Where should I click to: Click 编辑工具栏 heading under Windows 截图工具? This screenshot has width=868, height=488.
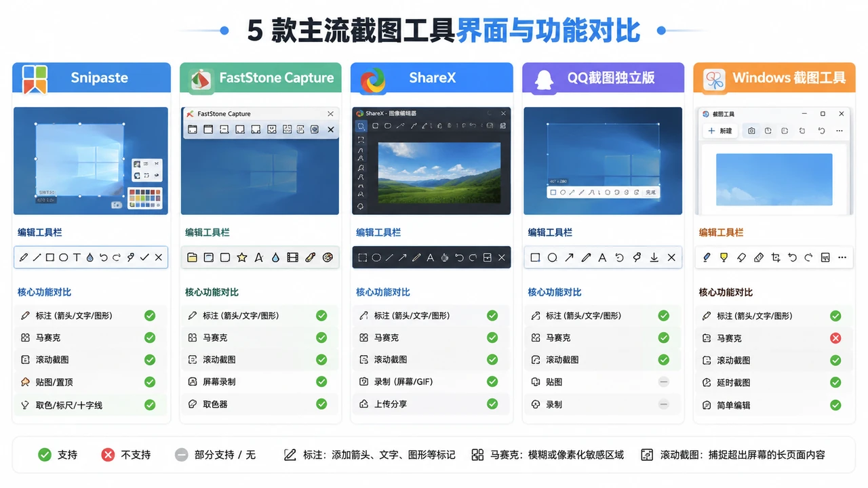click(721, 232)
